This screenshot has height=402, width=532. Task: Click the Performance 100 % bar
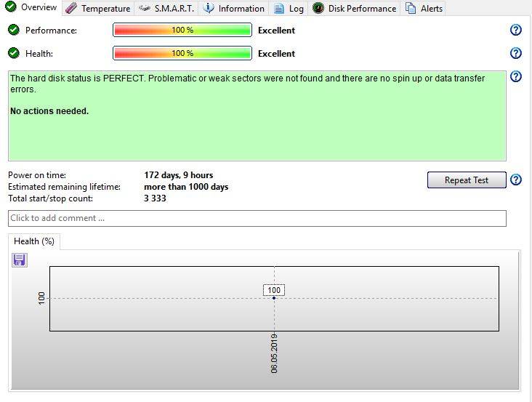(x=182, y=31)
